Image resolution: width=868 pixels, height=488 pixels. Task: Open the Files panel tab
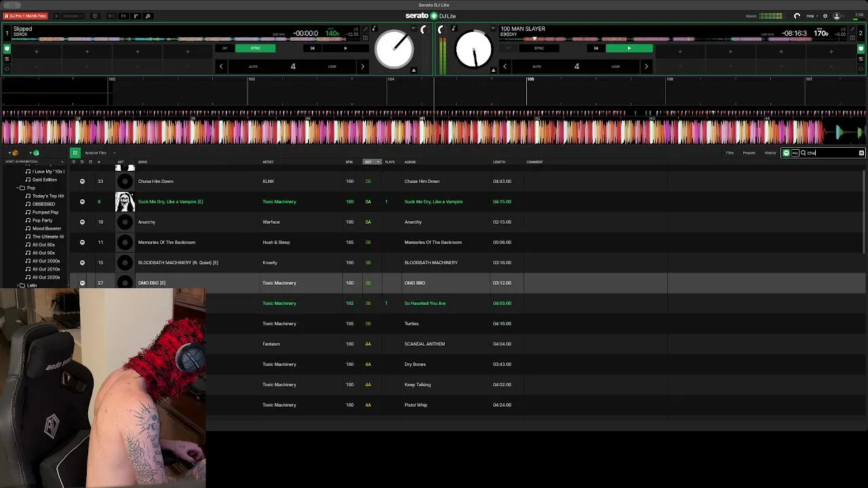pyautogui.click(x=730, y=152)
